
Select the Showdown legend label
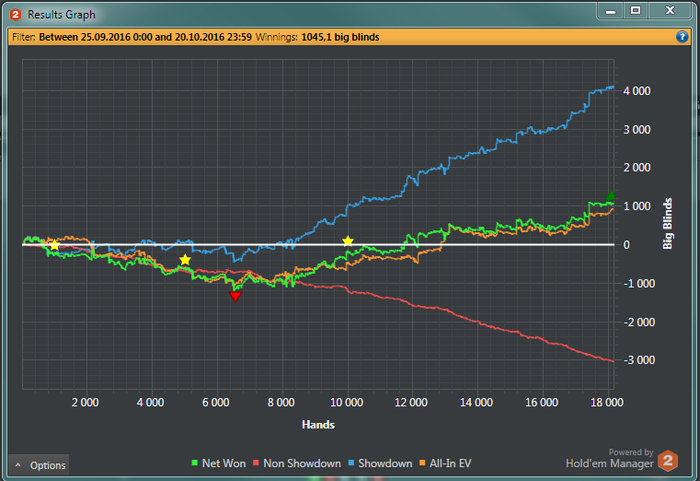(x=385, y=464)
